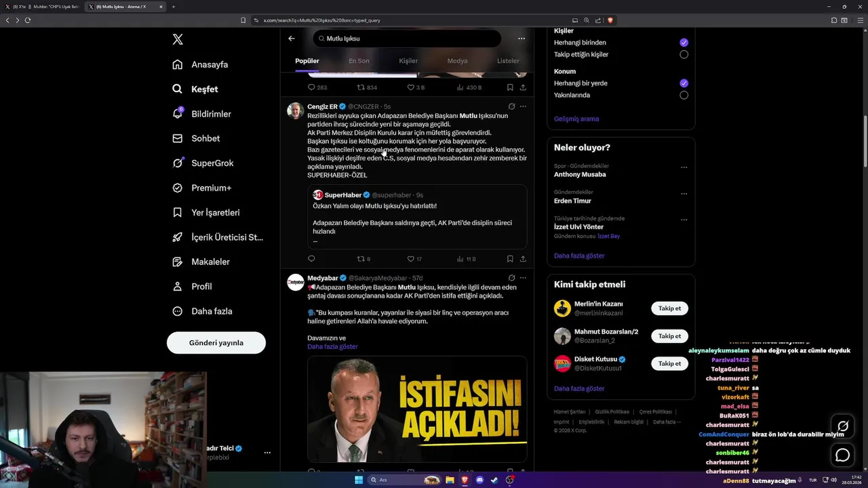Open the İzzet Bey trend topic link
The width and height of the screenshot is (868, 488).
click(x=609, y=236)
